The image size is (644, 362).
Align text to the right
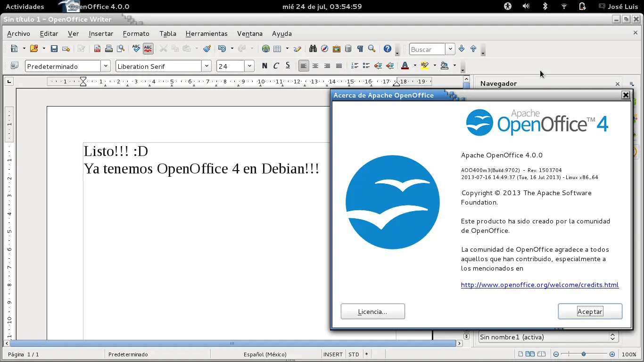pyautogui.click(x=327, y=66)
